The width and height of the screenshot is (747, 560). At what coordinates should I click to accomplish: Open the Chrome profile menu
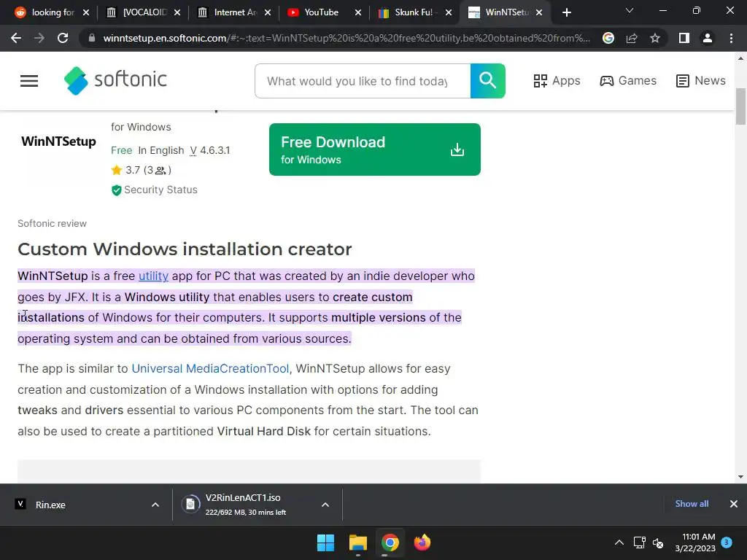click(708, 38)
